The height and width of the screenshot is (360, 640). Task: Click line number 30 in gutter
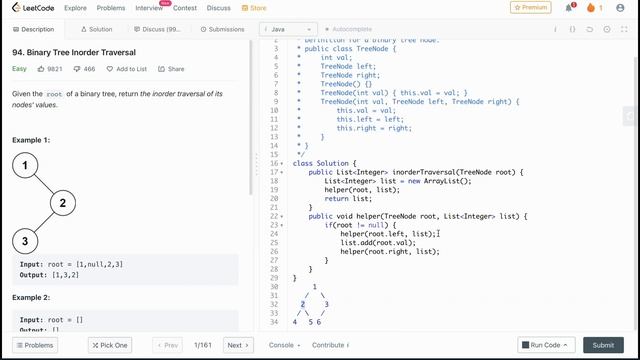click(x=274, y=287)
